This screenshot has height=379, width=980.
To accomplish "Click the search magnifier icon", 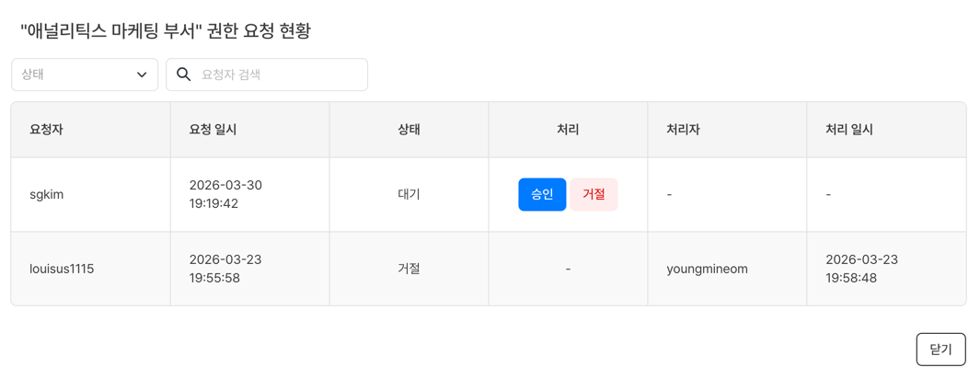I will (184, 75).
